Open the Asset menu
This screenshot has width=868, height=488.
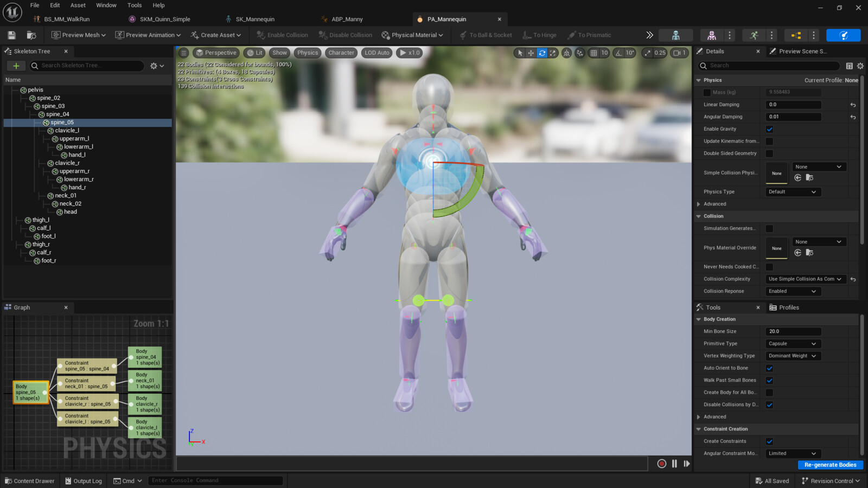tap(78, 5)
